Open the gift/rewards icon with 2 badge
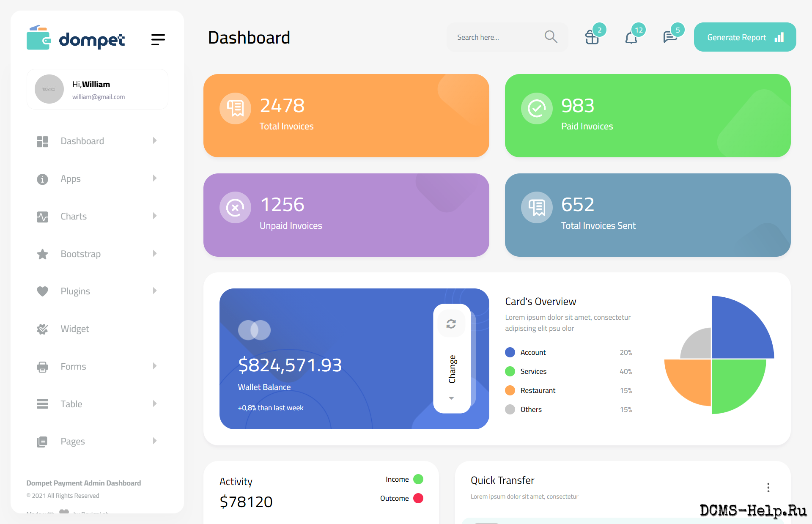The width and height of the screenshot is (812, 524). (592, 37)
